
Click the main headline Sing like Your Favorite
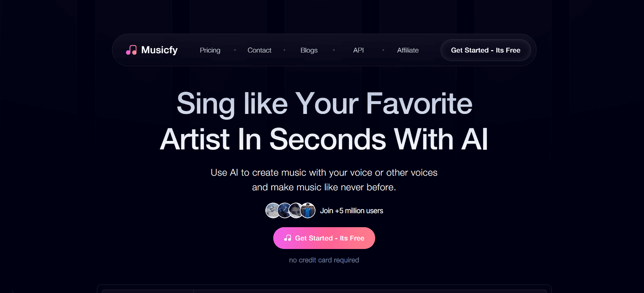[324, 104]
